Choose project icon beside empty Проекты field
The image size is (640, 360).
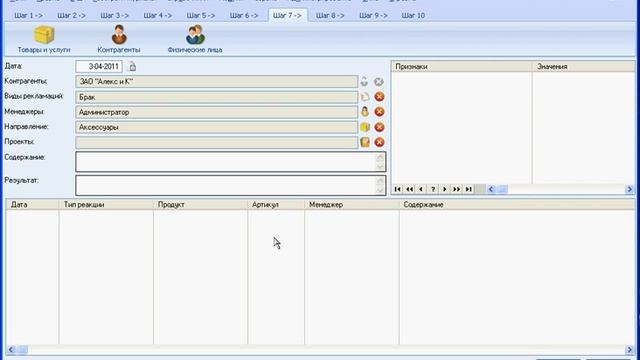(364, 142)
